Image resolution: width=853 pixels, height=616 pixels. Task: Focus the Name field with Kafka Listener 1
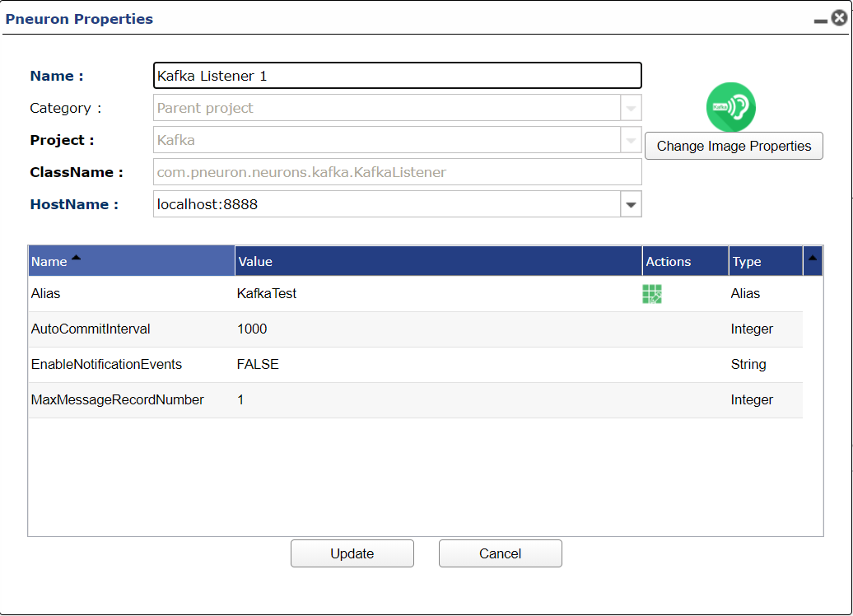click(x=397, y=76)
